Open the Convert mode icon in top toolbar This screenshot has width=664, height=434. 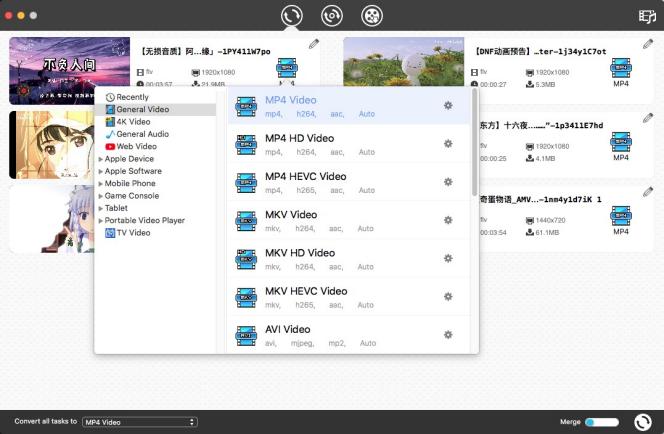click(x=291, y=16)
